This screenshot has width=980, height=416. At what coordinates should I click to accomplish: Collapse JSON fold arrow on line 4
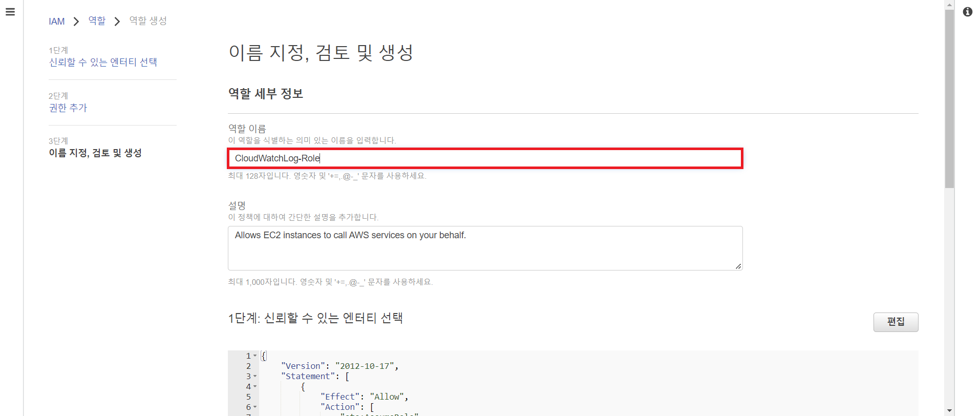(255, 386)
